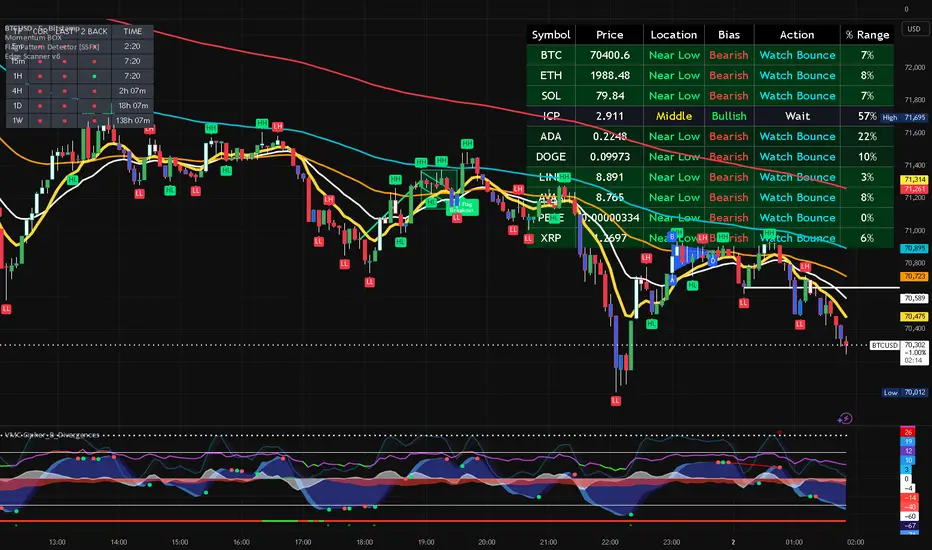The height and width of the screenshot is (550, 932).
Task: Click the 22:00 time axis label
Action: (610, 542)
